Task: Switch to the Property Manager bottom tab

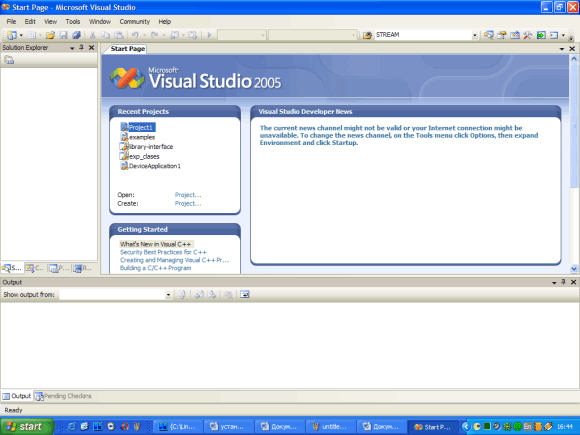Action: coord(59,268)
